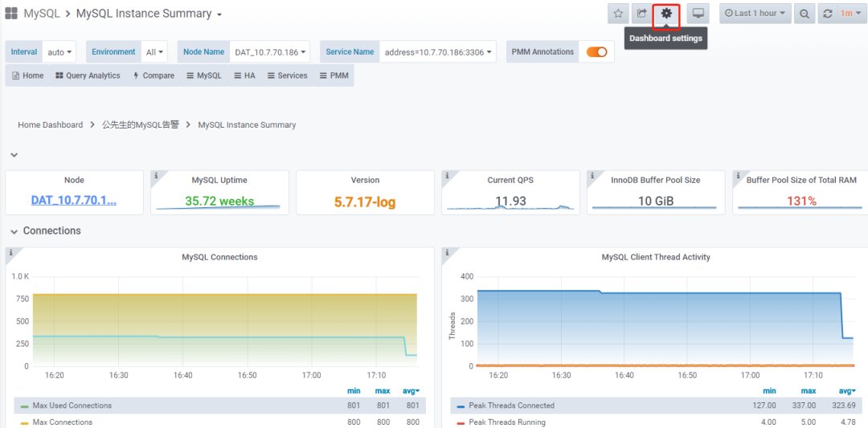Go to Home Dashboard breadcrumb
Screen dimensions: 868x428
[51, 125]
